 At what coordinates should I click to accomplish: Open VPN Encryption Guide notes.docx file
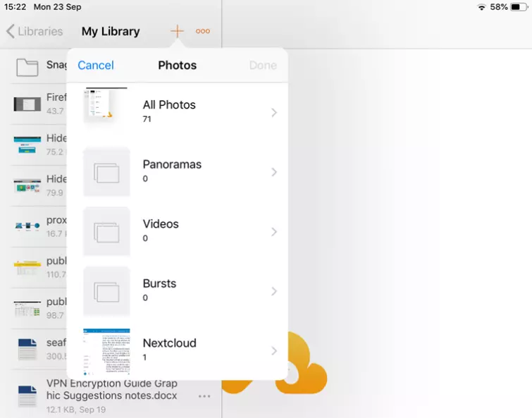click(113, 390)
